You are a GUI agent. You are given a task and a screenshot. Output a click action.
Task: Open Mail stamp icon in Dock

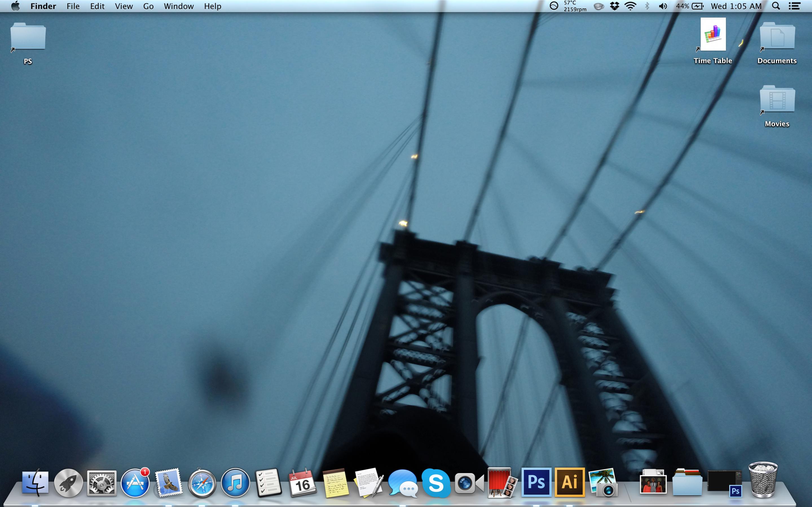pyautogui.click(x=169, y=482)
